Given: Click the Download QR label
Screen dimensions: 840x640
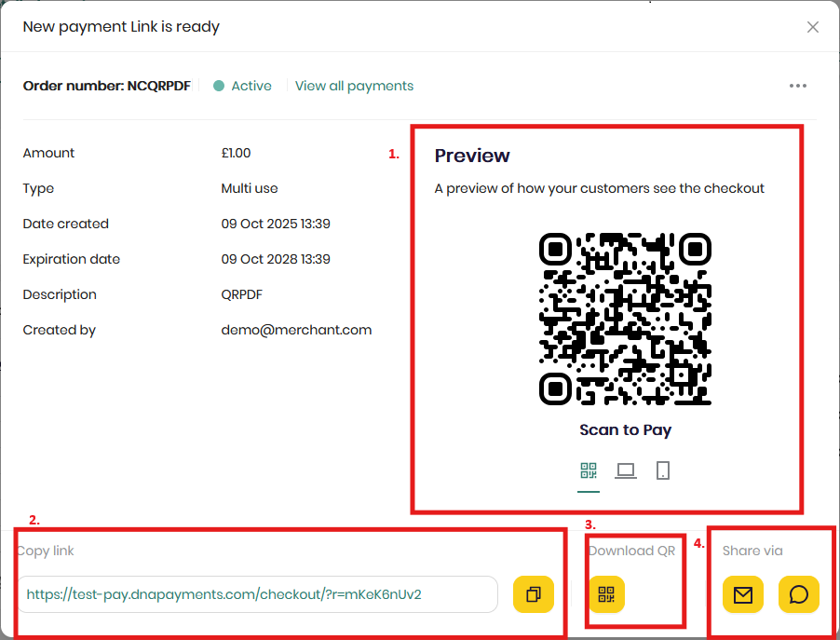Looking at the screenshot, I should coord(632,551).
